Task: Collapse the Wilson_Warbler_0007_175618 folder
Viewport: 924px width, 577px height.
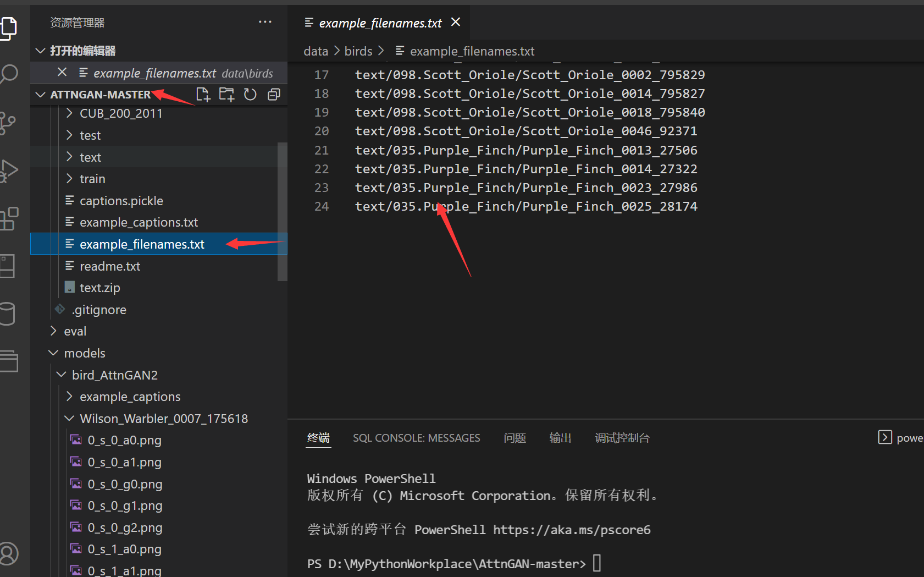Action: (x=69, y=419)
